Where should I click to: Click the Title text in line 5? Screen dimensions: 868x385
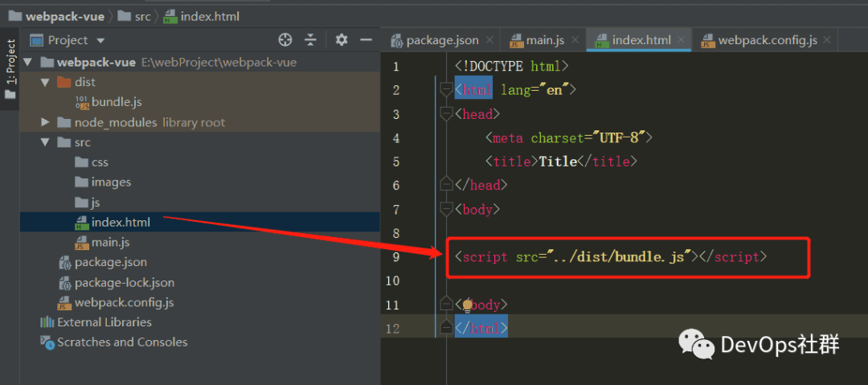(559, 162)
